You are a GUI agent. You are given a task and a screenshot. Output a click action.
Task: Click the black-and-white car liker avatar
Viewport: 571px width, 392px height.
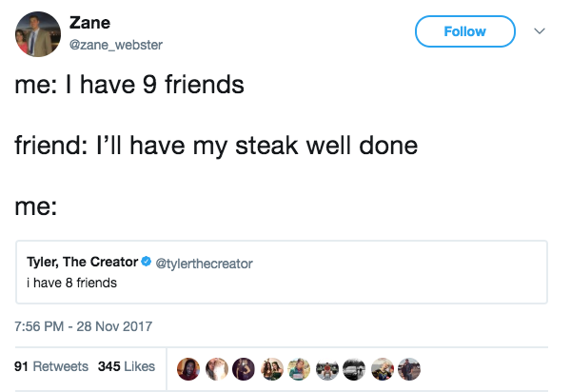point(354,367)
